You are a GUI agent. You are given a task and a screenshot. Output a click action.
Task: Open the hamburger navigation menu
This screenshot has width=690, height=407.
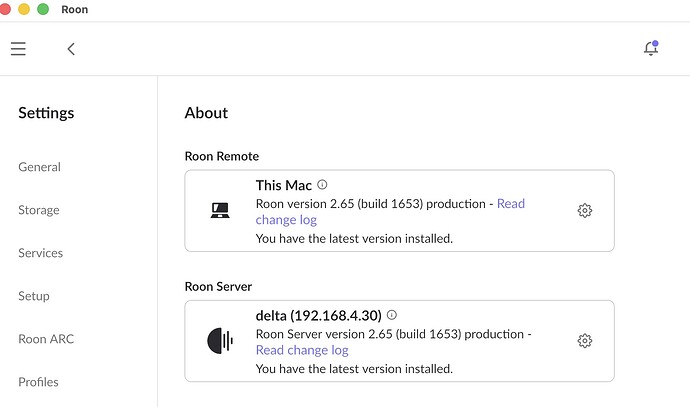pos(18,48)
